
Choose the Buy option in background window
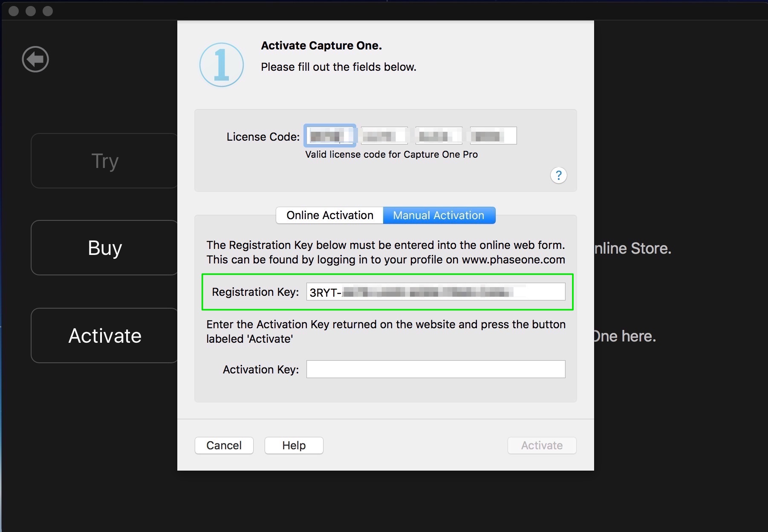(104, 248)
